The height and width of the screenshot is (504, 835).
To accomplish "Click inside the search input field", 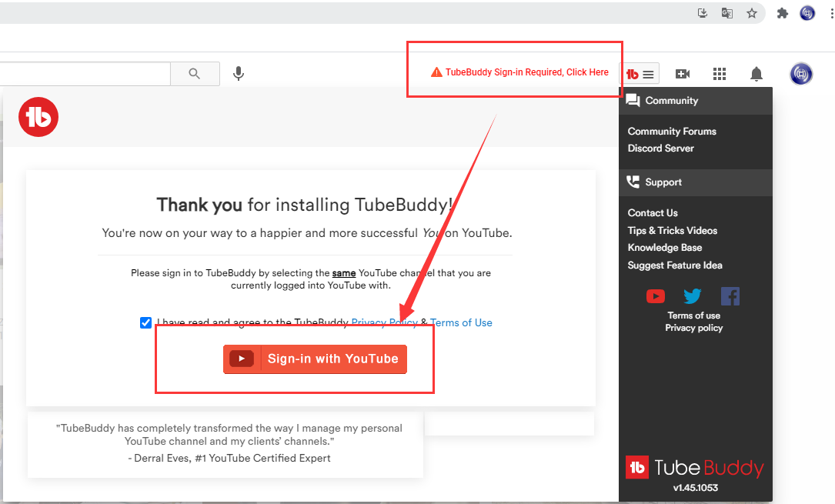I will [85, 73].
